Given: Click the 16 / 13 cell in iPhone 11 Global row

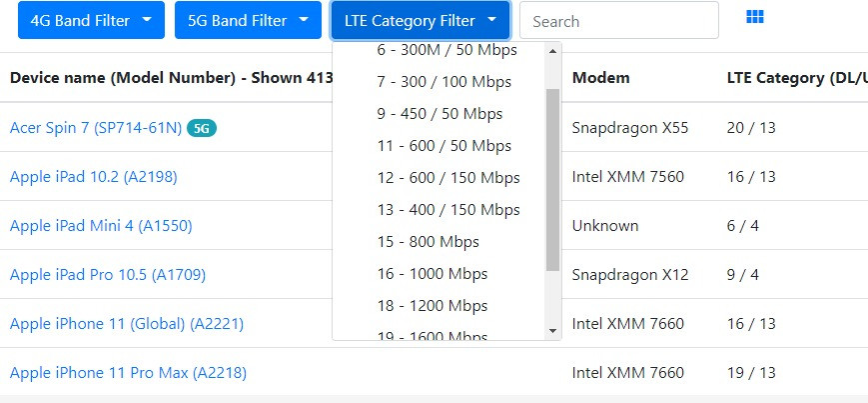Looking at the screenshot, I should pyautogui.click(x=751, y=323).
